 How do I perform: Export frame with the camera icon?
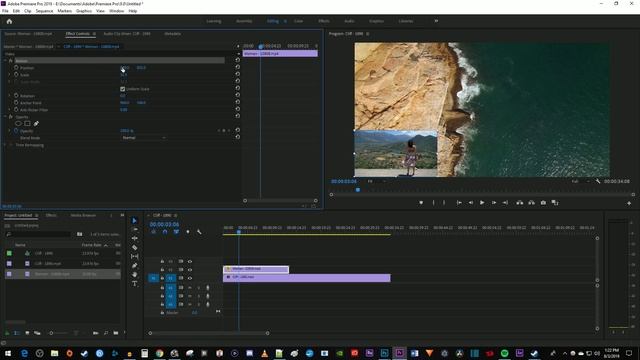(x=543, y=202)
